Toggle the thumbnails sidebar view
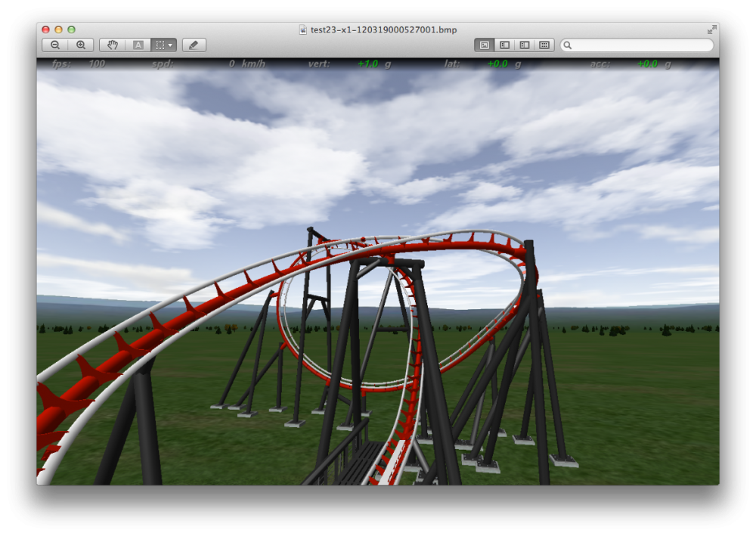The width and height of the screenshot is (756, 536). coord(504,45)
